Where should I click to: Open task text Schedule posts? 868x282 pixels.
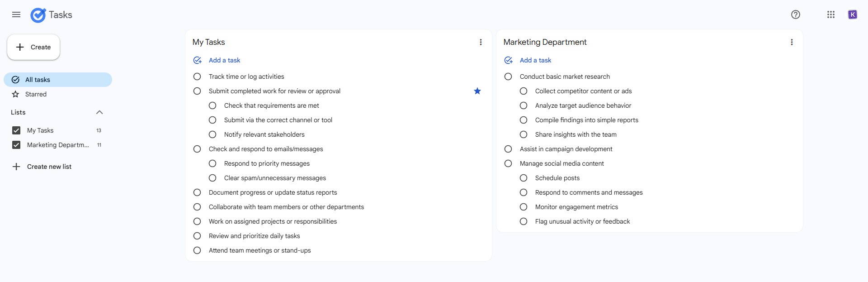(x=557, y=178)
